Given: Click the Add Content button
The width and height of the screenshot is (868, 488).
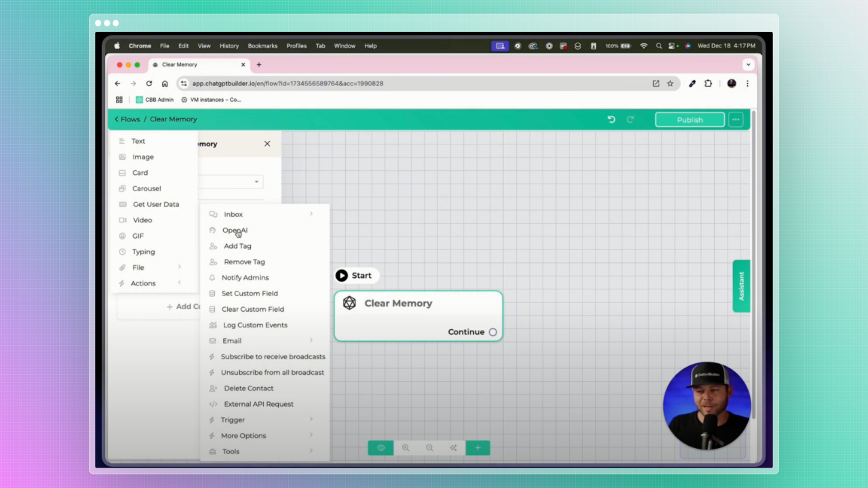Looking at the screenshot, I should point(183,306).
